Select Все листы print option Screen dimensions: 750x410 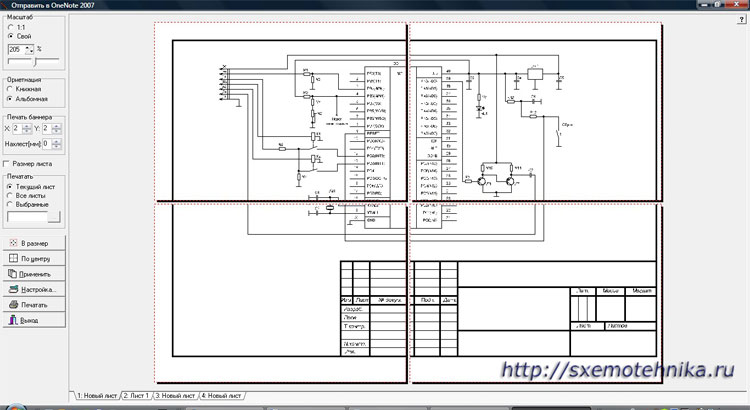[x=10, y=195]
